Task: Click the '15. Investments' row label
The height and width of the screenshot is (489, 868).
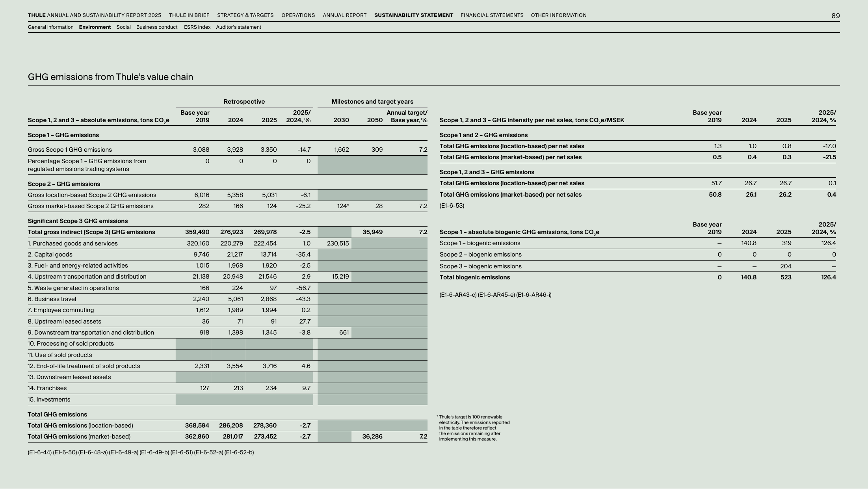Action: click(x=49, y=400)
